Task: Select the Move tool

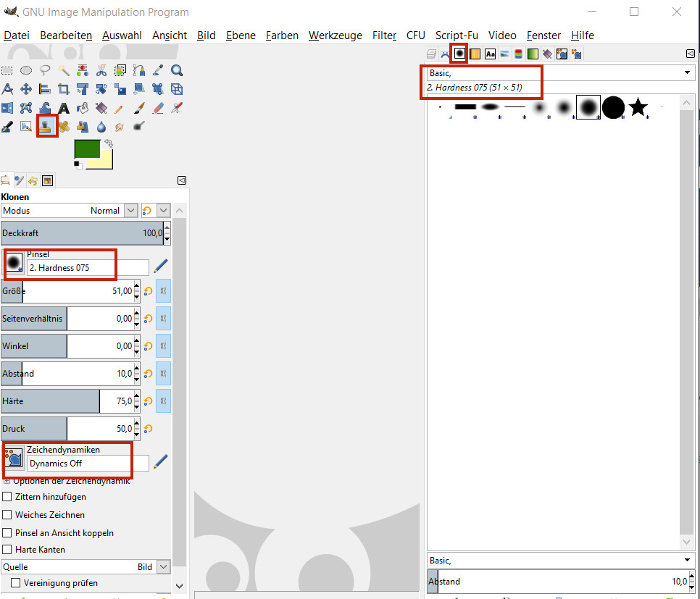Action: point(26,89)
